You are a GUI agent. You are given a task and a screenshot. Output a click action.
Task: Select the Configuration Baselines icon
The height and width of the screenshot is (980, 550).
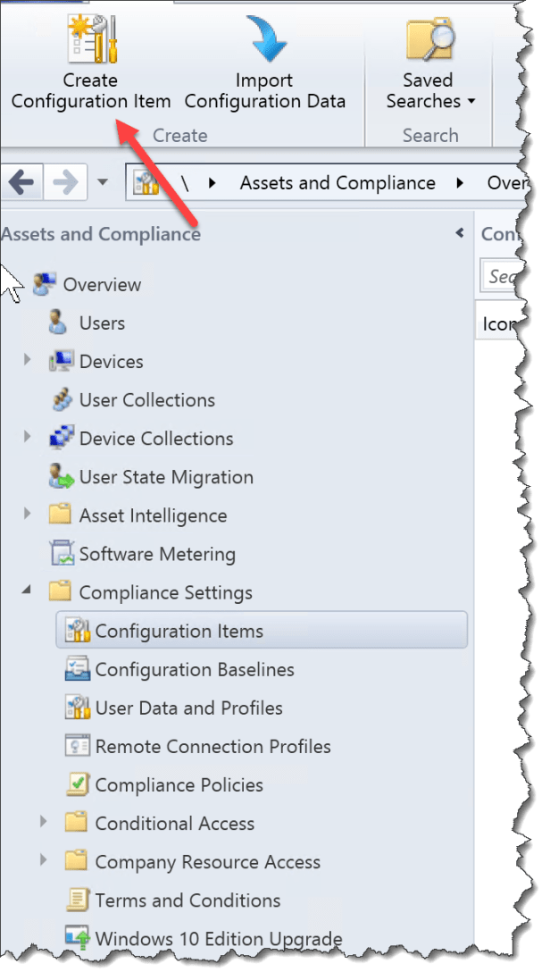click(x=79, y=669)
